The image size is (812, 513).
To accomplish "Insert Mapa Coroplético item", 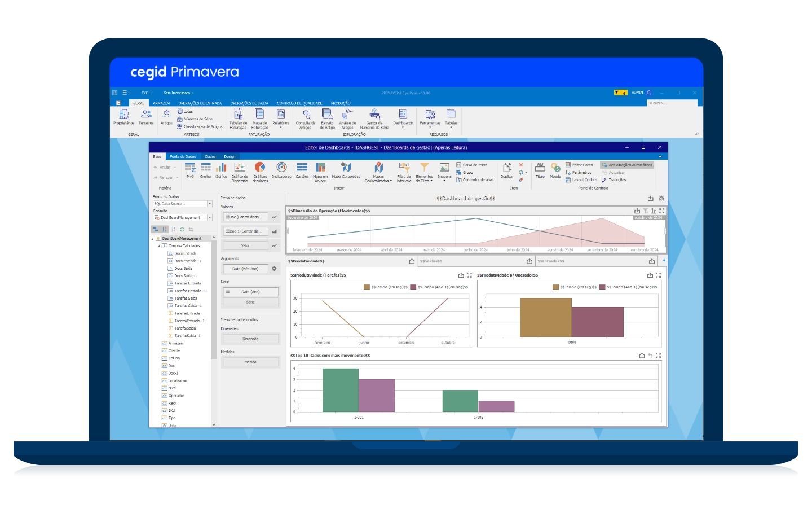I will [346, 170].
